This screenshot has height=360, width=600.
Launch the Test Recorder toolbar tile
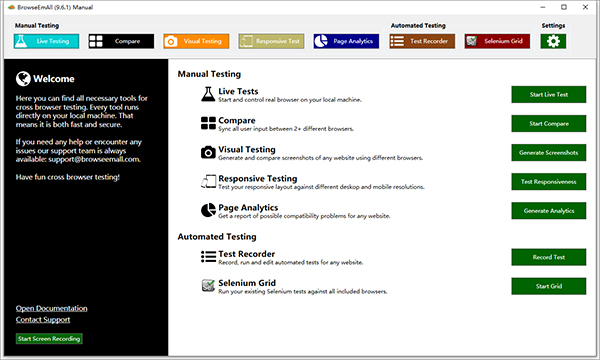(422, 41)
